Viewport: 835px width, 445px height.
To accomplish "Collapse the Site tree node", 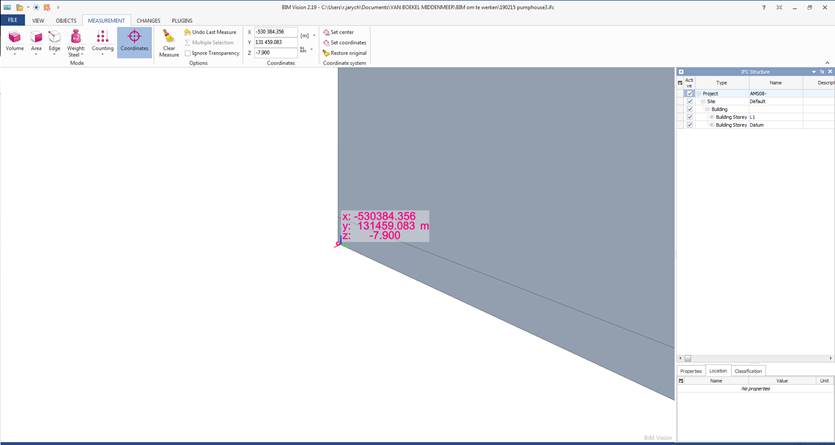I will 703,101.
